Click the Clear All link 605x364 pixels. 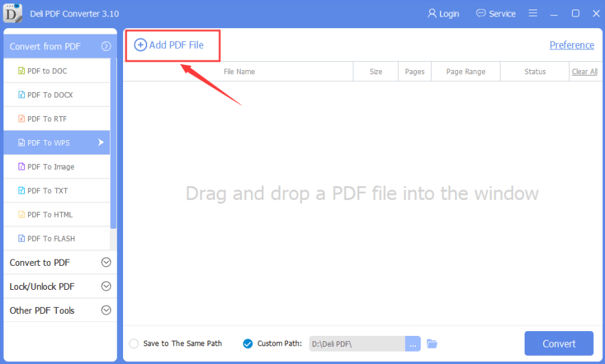584,71
